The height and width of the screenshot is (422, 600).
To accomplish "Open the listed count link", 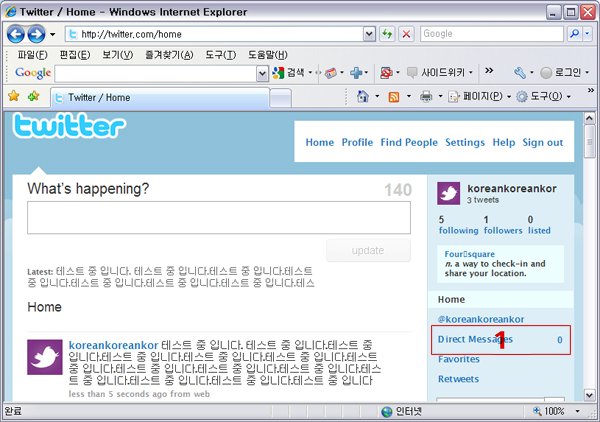I will [539, 225].
